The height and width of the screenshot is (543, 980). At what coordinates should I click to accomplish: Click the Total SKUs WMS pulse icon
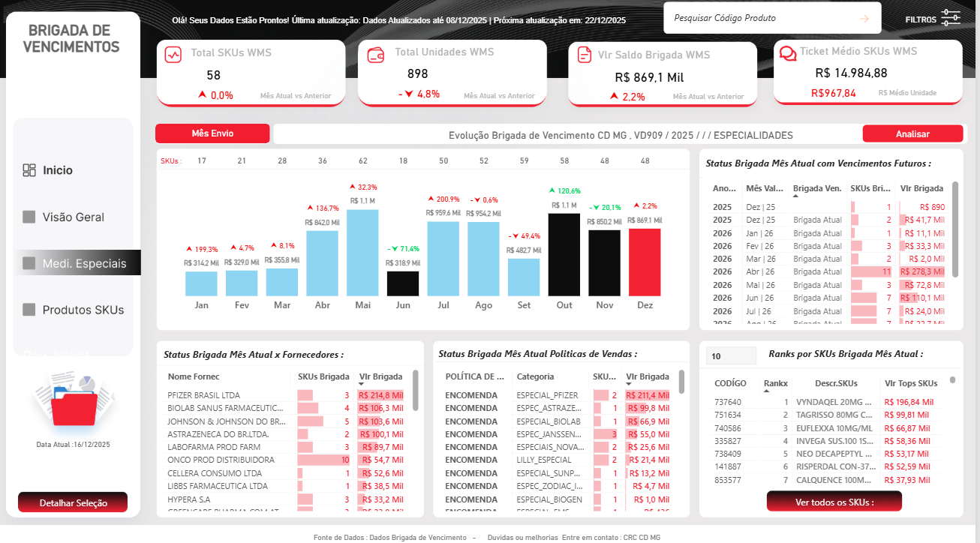pos(173,54)
